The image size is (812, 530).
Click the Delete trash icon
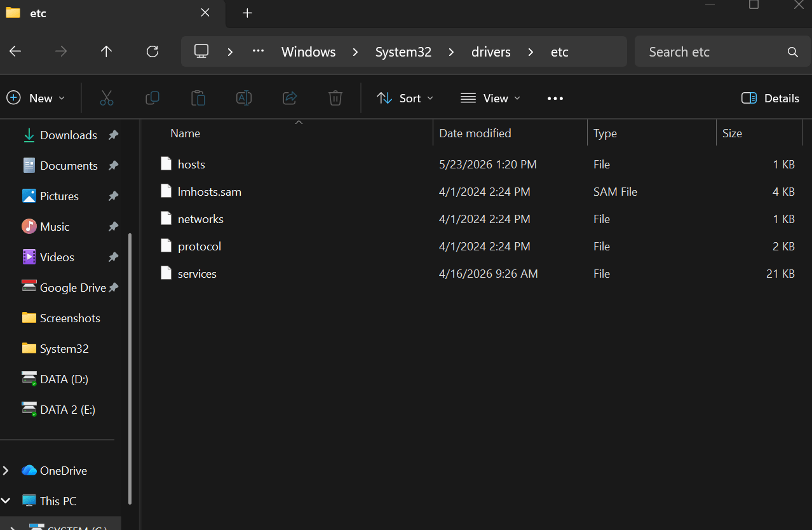click(335, 98)
